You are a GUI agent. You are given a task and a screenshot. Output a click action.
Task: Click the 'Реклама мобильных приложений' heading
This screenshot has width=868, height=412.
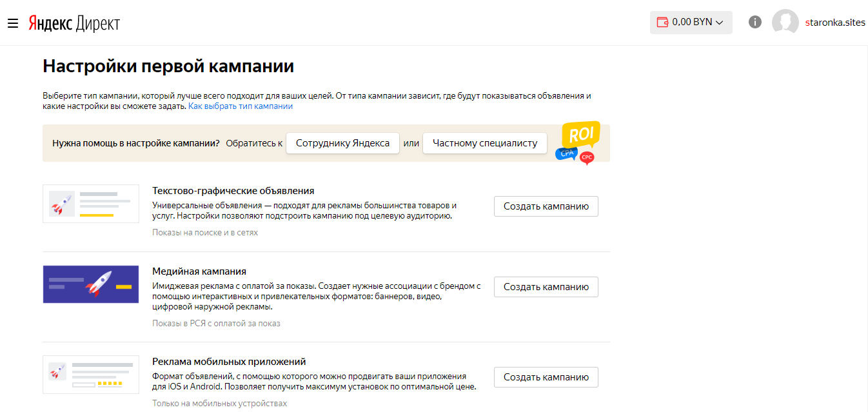tap(229, 362)
